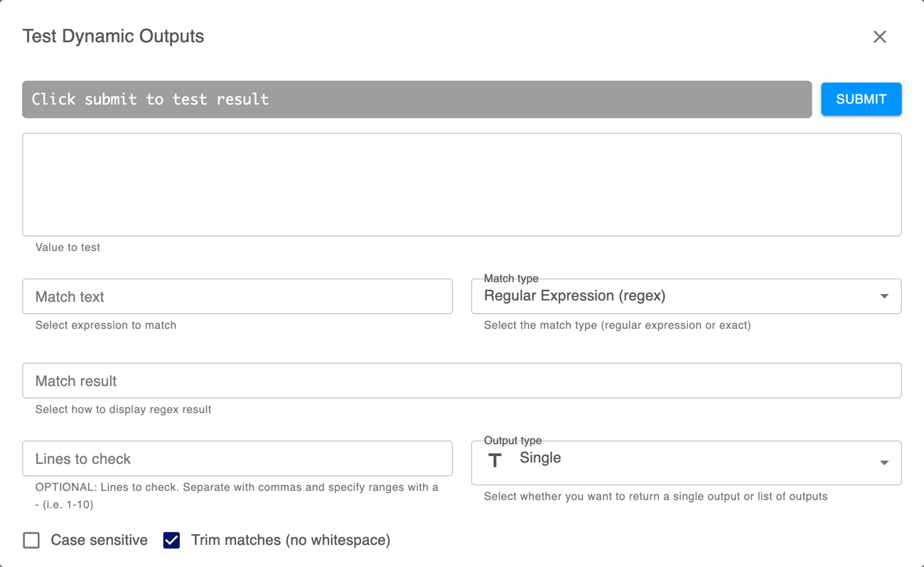Focus the Match result input field
924x567 pixels.
462,381
